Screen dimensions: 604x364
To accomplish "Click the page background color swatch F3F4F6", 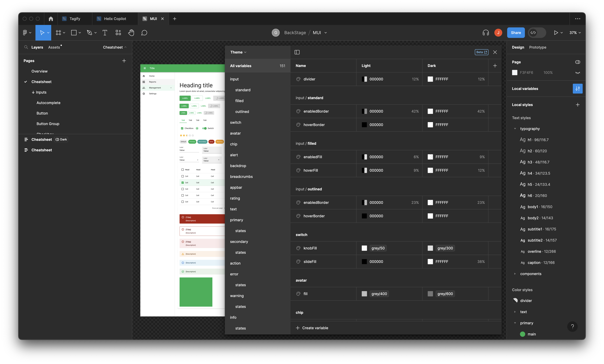I will coord(515,73).
